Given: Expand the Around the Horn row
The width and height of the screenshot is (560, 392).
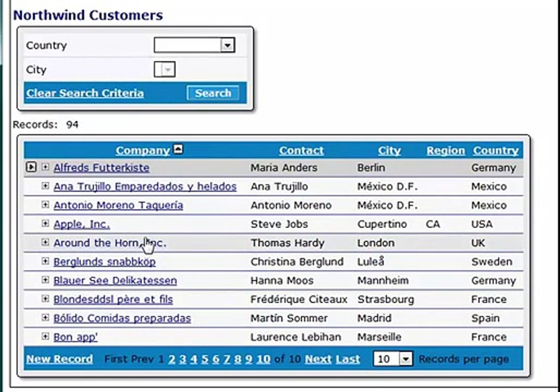Looking at the screenshot, I should (45, 242).
